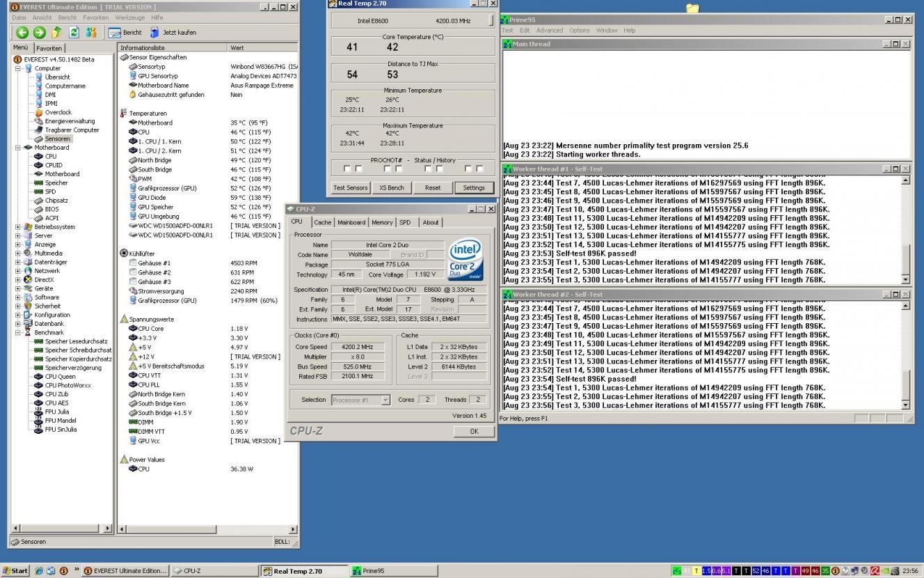Click Reset button in Real Temp
The width and height of the screenshot is (924, 578).
(x=433, y=188)
